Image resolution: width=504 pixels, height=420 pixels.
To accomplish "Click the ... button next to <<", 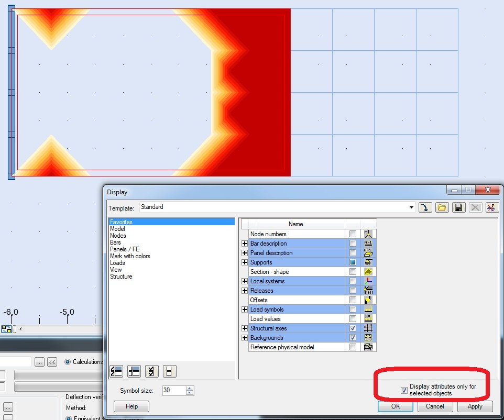I will tap(39, 362).
